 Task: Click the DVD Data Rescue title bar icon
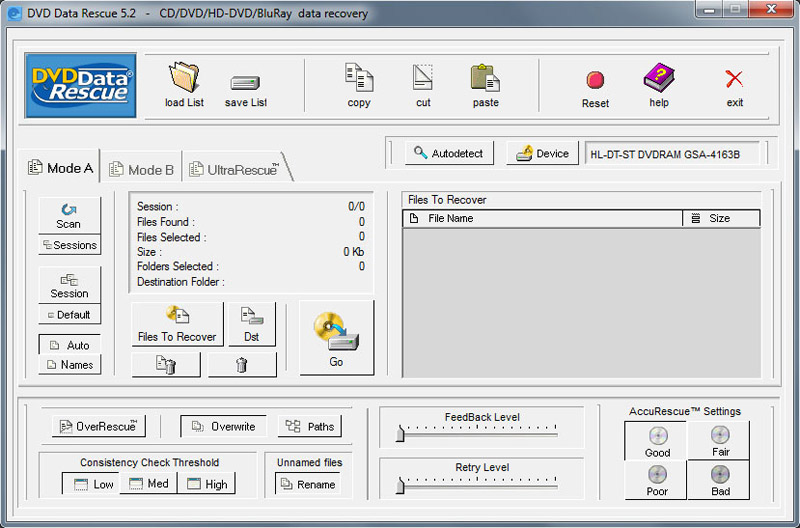[14, 13]
